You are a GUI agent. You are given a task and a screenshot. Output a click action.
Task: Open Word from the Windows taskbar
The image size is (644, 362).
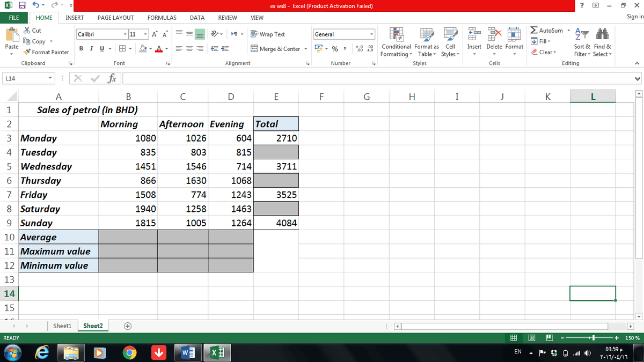186,353
